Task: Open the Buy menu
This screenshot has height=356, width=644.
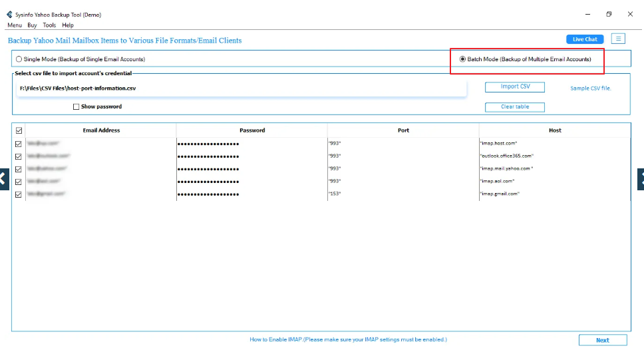Action: click(32, 25)
